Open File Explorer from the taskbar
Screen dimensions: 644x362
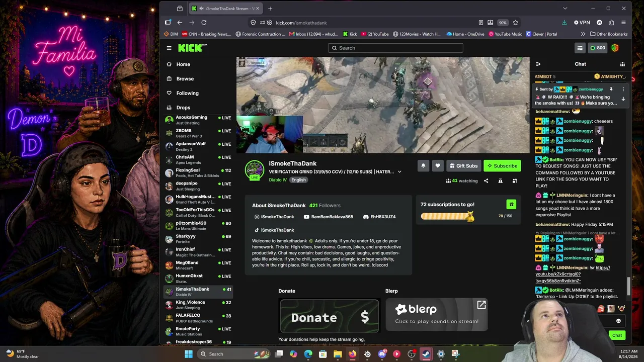point(338,354)
